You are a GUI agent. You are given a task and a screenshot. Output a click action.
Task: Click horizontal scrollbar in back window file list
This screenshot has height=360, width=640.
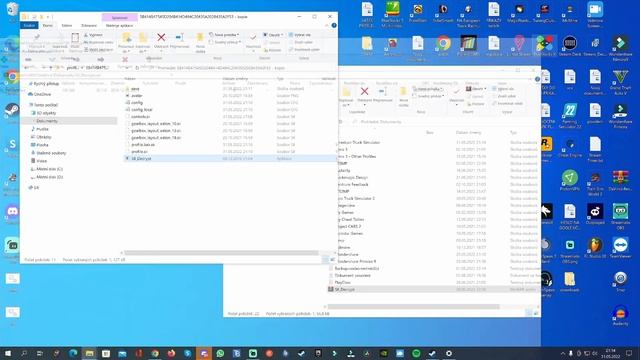click(413, 307)
